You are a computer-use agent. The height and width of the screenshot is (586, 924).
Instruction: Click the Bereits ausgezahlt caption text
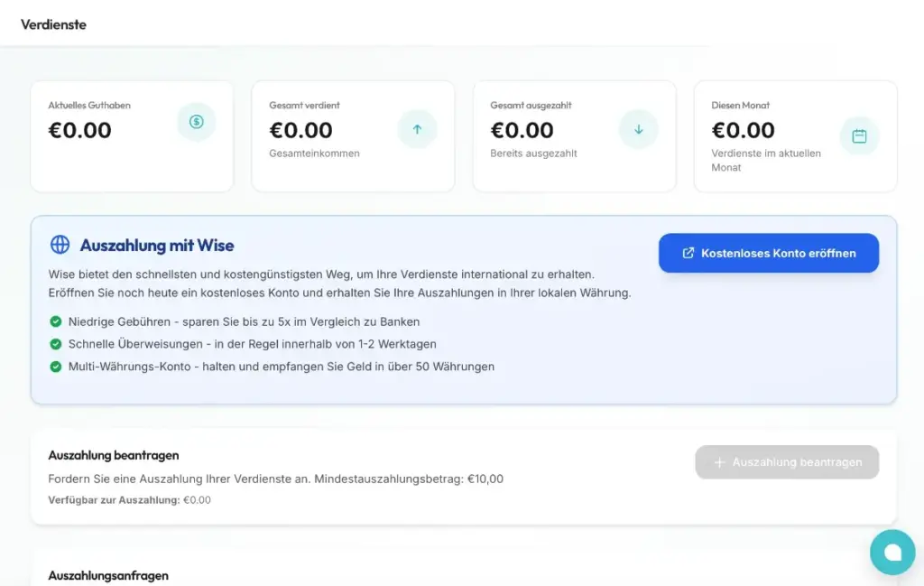[533, 153]
